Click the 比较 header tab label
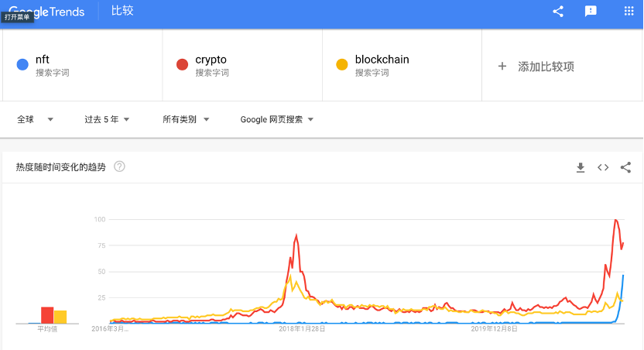Viewport: 644px width, 350px height. (122, 11)
